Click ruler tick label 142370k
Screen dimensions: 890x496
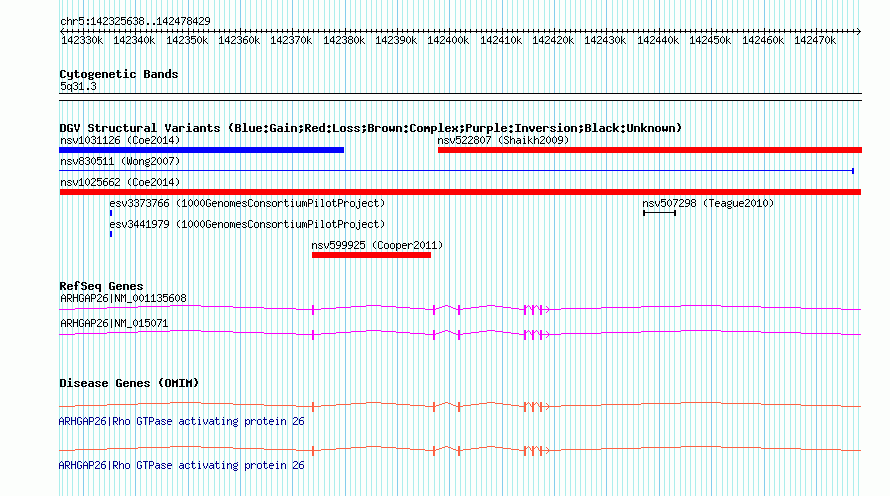click(291, 40)
